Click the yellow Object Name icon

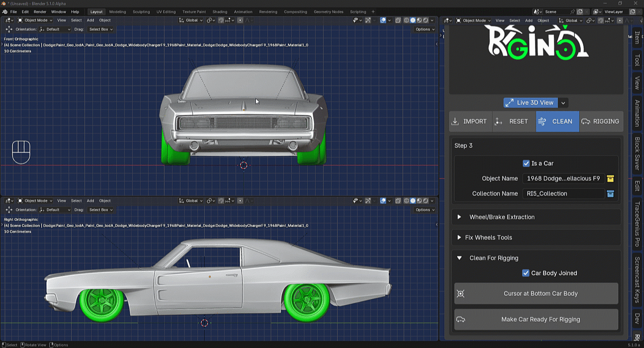(x=610, y=178)
